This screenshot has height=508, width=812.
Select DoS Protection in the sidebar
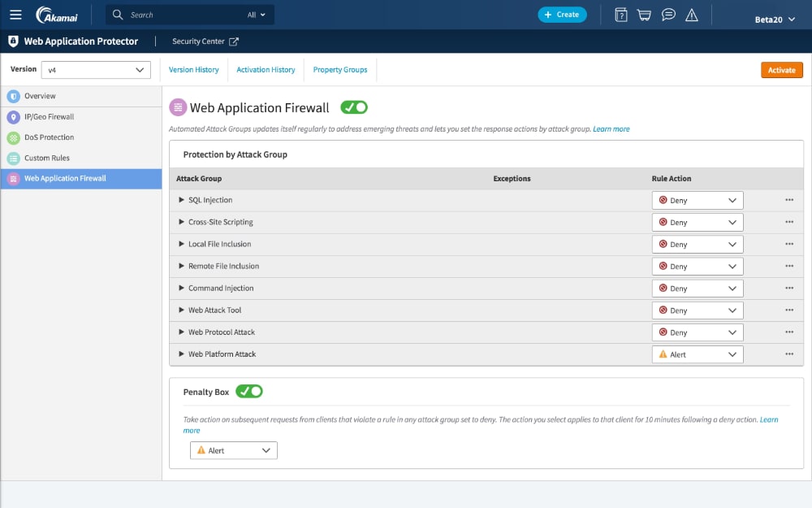tap(80, 137)
